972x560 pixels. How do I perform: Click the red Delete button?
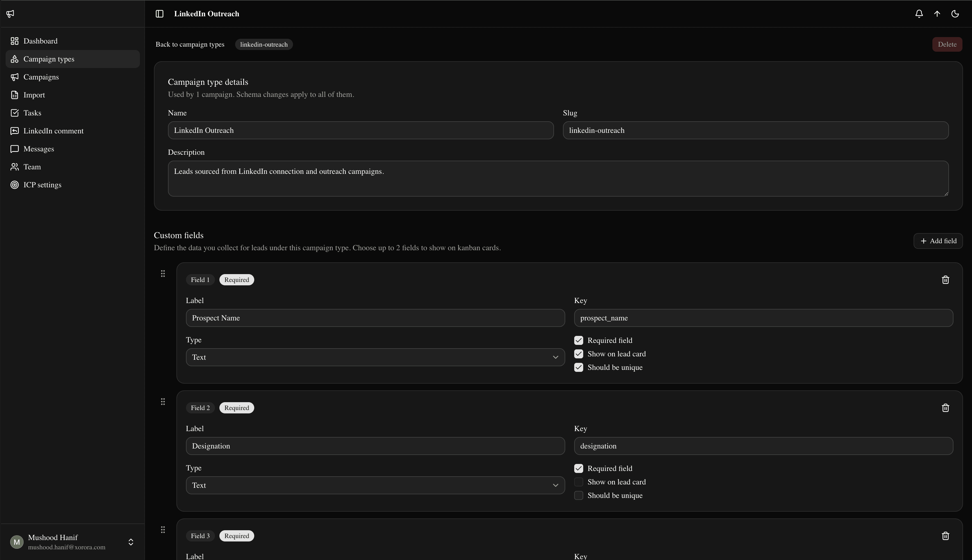(x=947, y=44)
